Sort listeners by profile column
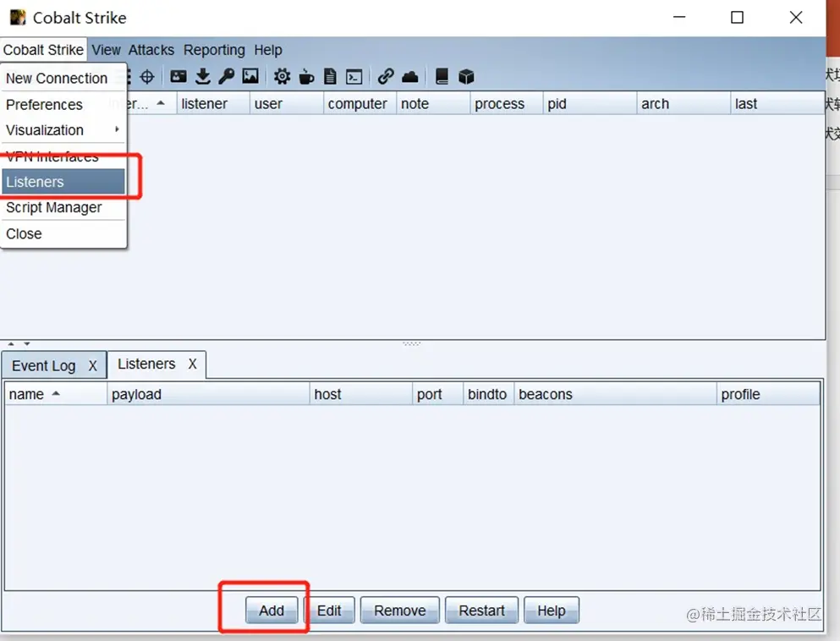 [x=768, y=394]
